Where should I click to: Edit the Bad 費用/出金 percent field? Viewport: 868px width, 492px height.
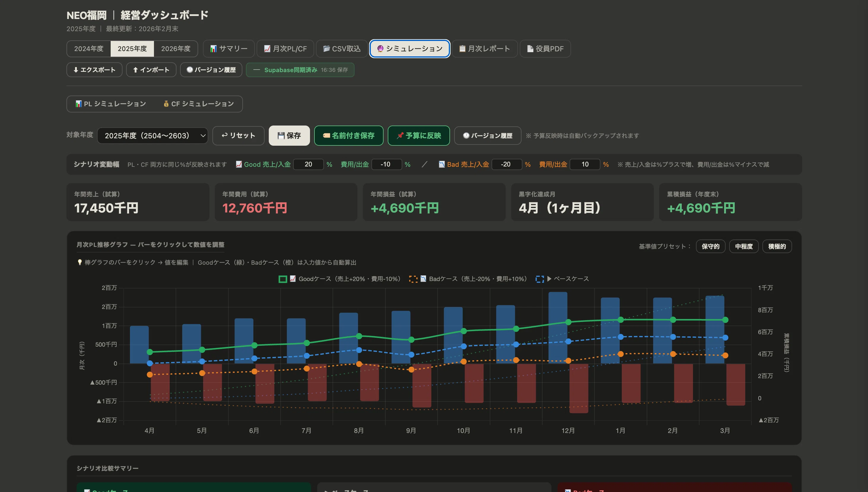(585, 164)
